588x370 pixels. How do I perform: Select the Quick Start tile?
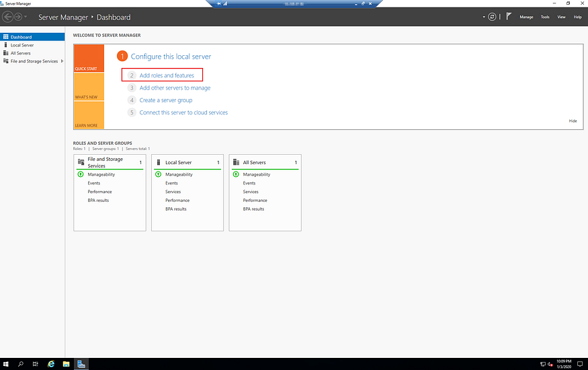[89, 58]
